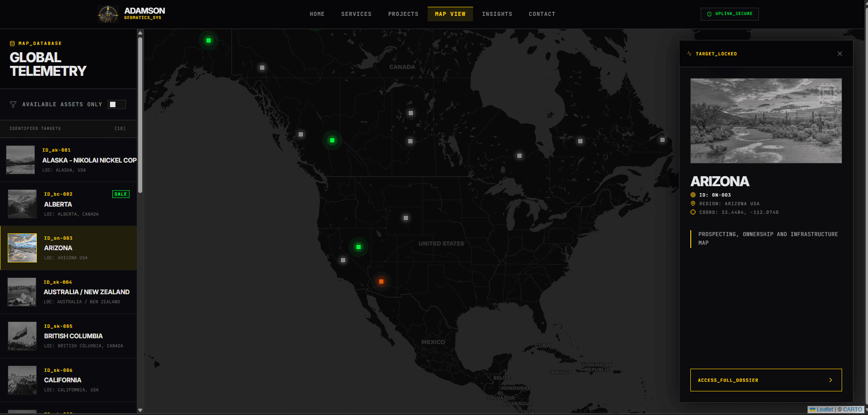The image size is (868, 415).
Task: Select the green marker in Nevada
Action: 359,247
